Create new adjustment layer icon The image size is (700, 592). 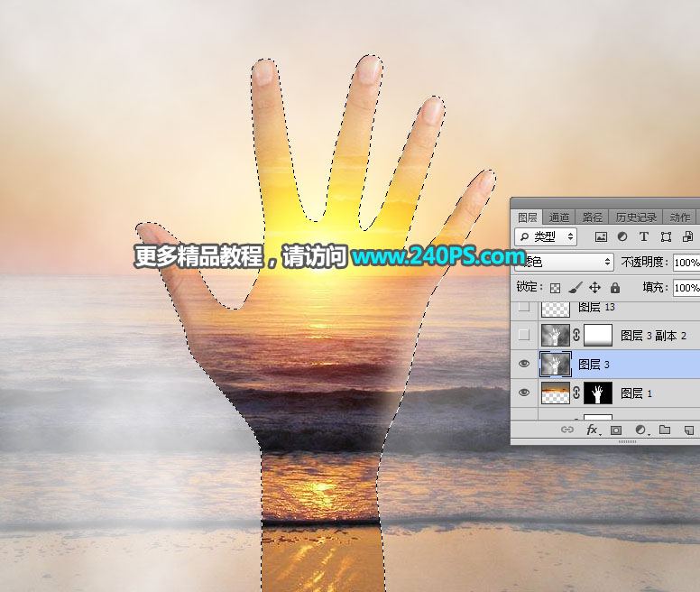[x=641, y=430]
